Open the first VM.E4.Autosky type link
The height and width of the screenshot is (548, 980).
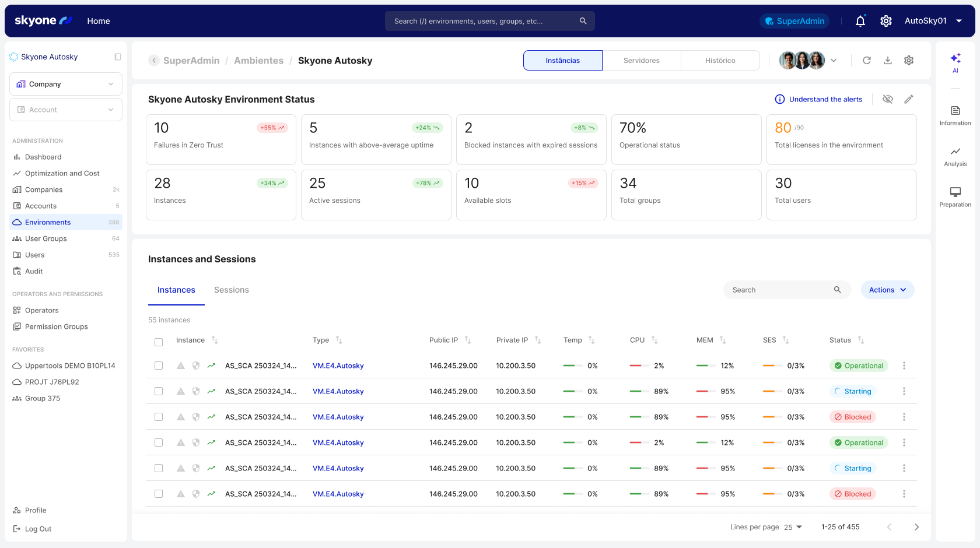(x=338, y=366)
